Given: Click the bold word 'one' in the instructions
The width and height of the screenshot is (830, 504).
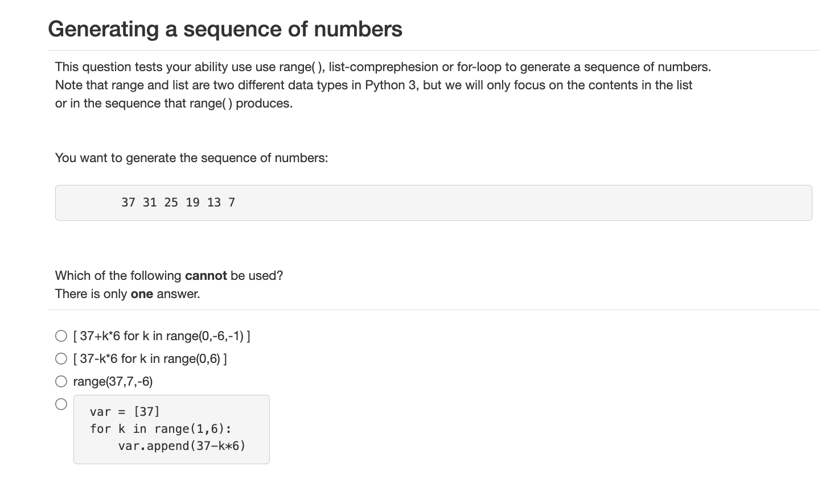Looking at the screenshot, I should click(142, 294).
